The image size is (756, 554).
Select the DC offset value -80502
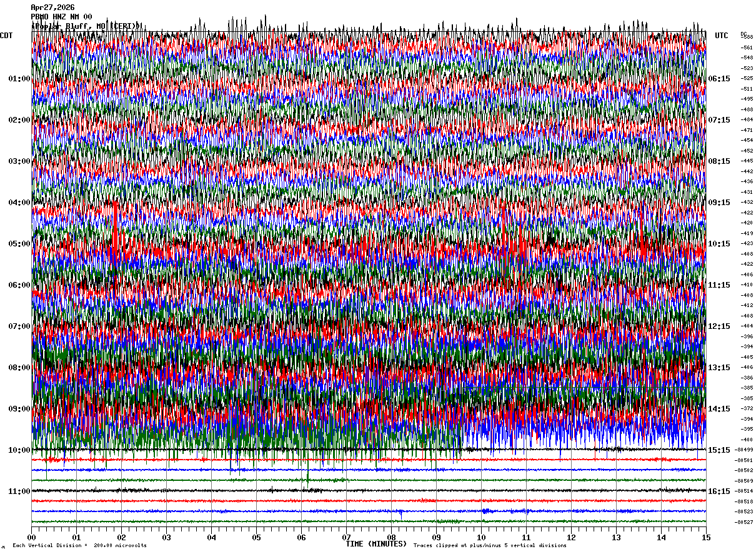point(744,470)
